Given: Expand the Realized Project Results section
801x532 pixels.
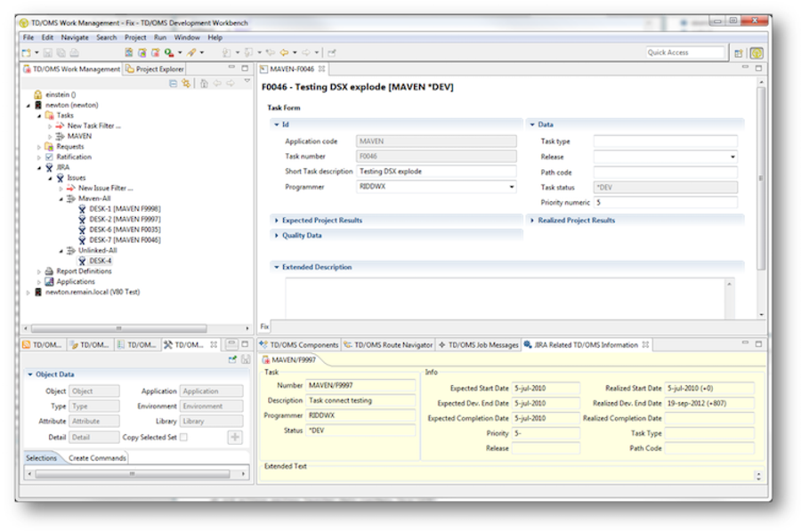Looking at the screenshot, I should click(532, 220).
